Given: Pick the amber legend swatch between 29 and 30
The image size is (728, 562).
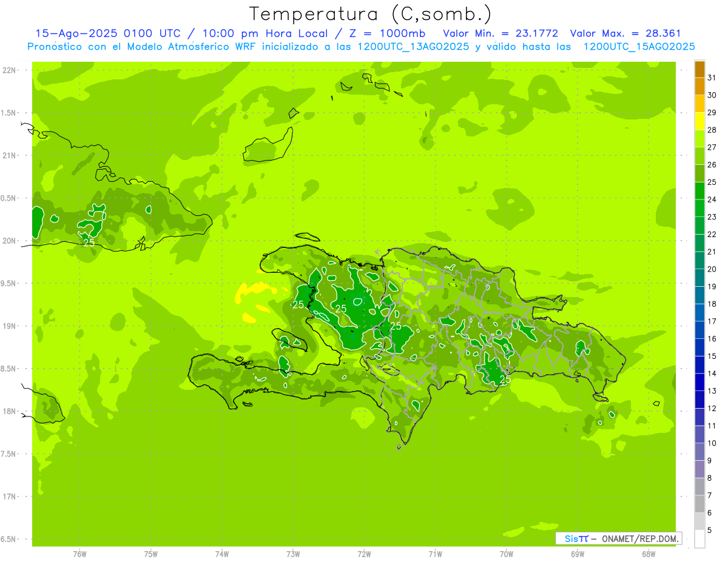Looking at the screenshot, I should tap(699, 103).
